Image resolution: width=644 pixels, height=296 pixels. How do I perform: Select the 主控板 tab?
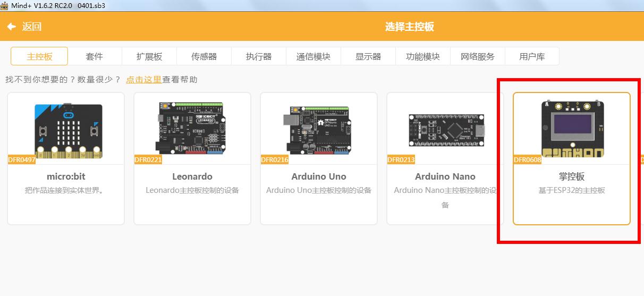pos(39,56)
